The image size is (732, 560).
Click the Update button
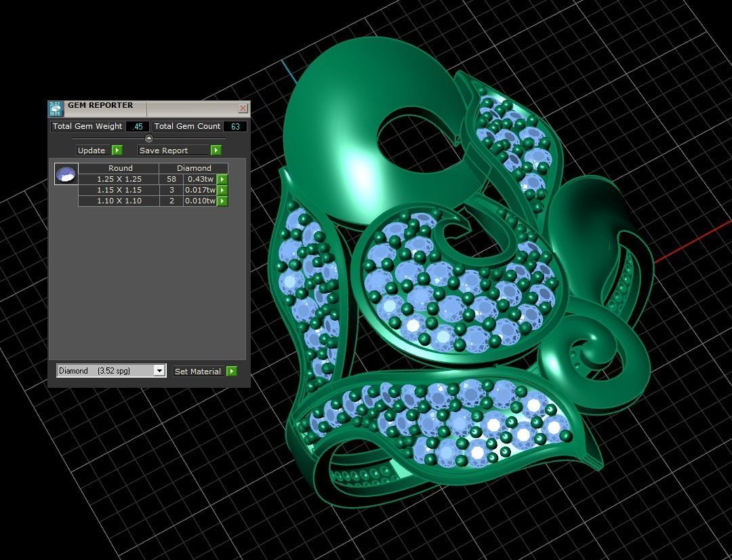tap(94, 151)
